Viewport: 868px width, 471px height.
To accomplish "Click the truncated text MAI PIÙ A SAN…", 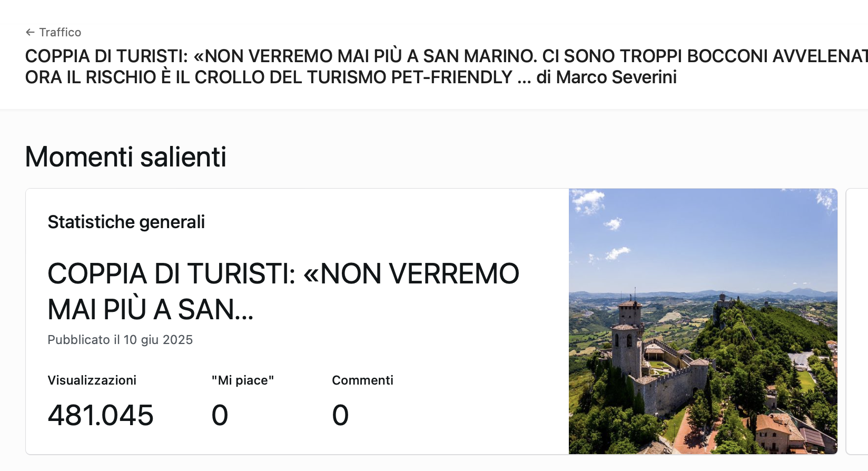I will click(151, 309).
